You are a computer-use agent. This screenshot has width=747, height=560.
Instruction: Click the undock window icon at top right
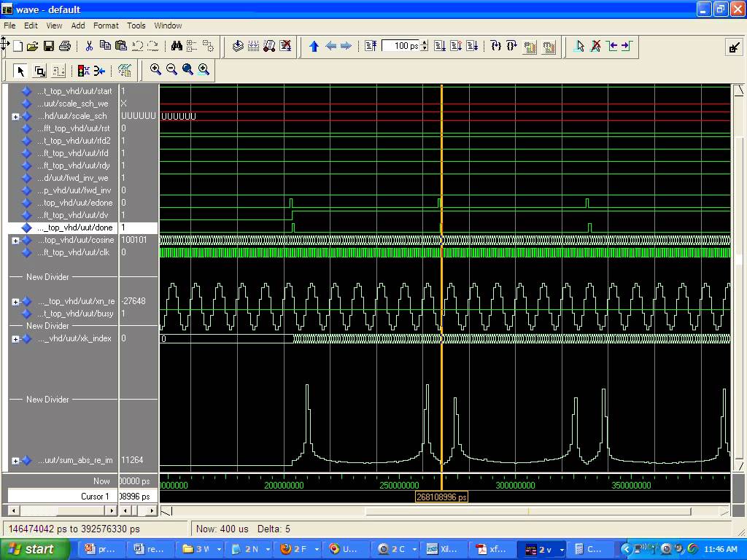(x=734, y=47)
